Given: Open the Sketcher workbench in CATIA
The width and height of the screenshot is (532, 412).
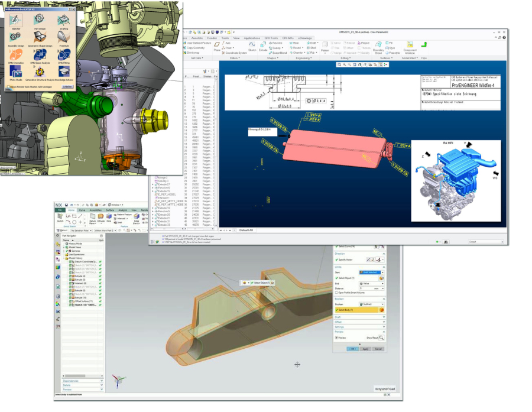Looking at the screenshot, I should click(x=15, y=20).
